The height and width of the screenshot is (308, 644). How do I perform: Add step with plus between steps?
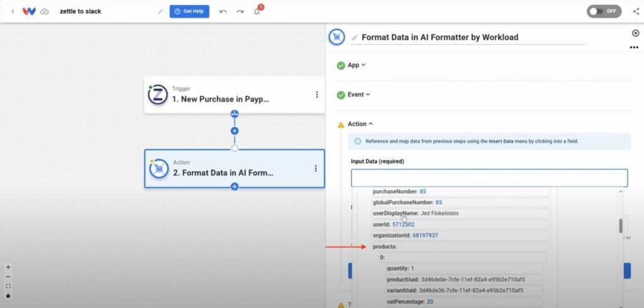coord(235,131)
